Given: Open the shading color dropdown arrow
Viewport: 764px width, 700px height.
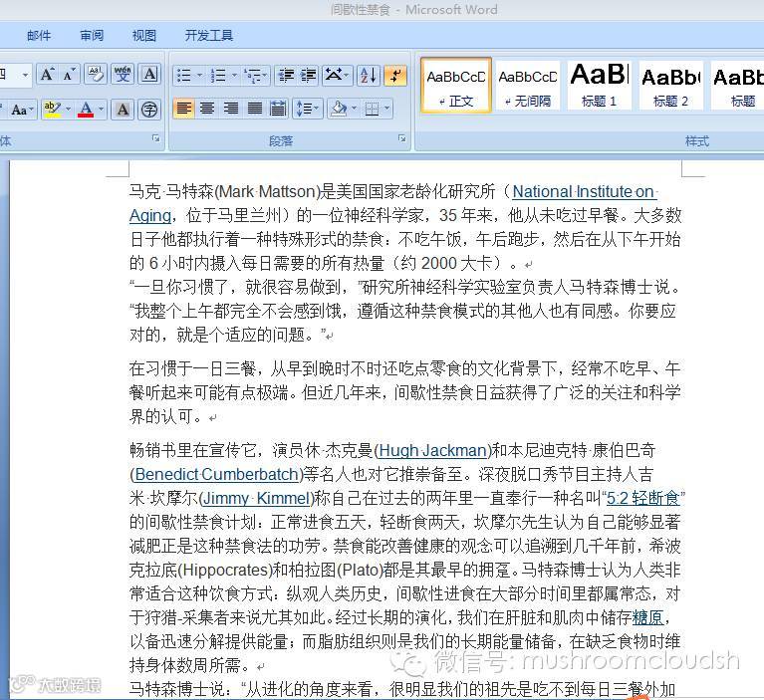Looking at the screenshot, I should pyautogui.click(x=355, y=109).
